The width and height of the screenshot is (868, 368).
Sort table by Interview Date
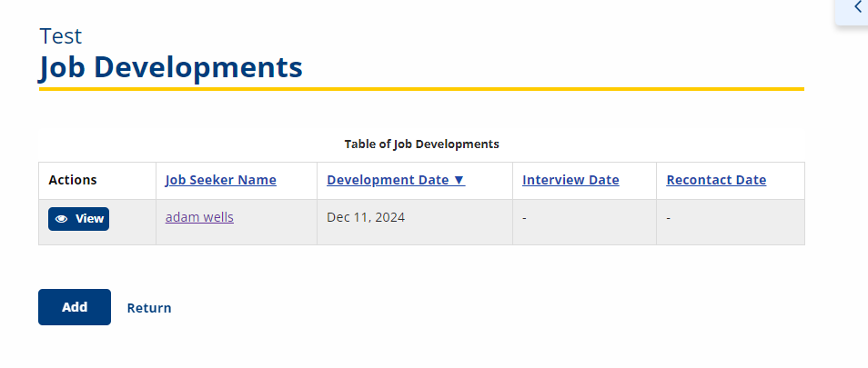click(570, 180)
